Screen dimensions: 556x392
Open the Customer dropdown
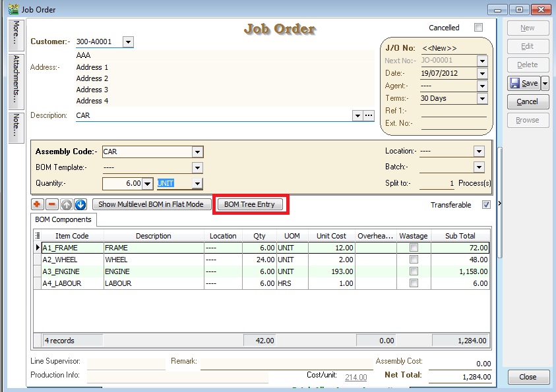coord(128,41)
